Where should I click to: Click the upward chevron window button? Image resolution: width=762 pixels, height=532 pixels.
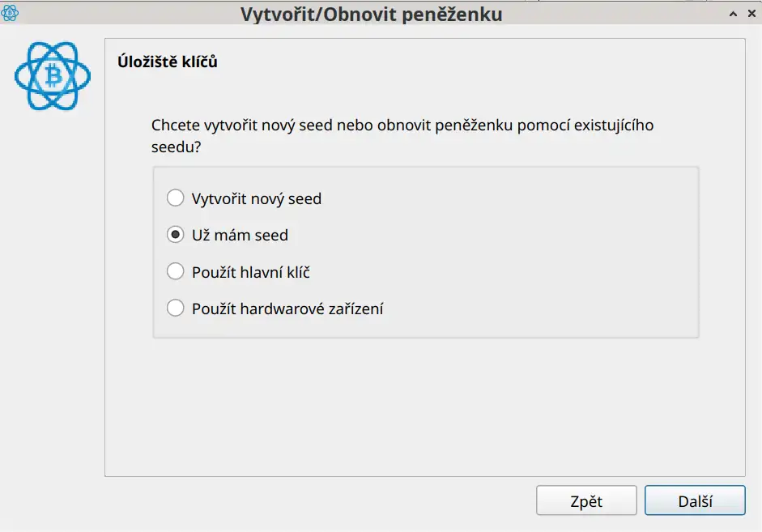click(732, 14)
